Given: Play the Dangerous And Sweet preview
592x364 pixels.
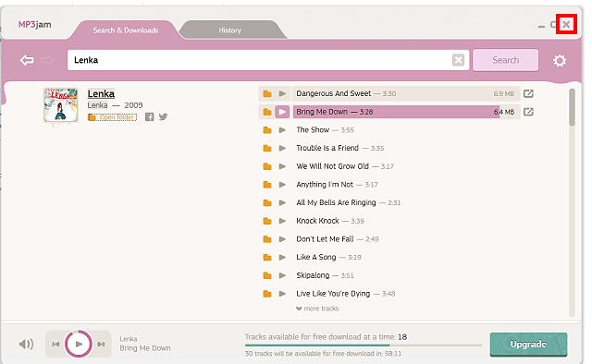Looking at the screenshot, I should (x=282, y=93).
